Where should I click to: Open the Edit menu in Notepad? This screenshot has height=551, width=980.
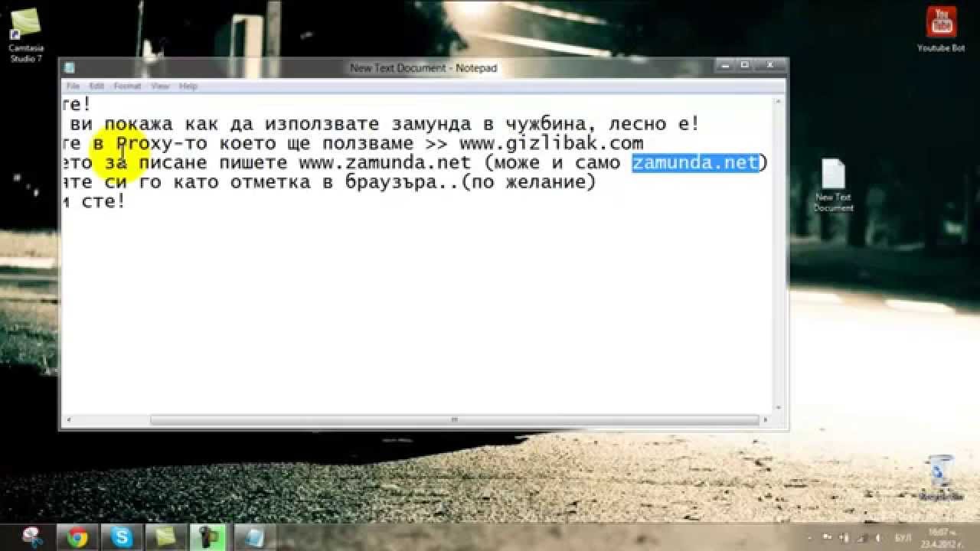tap(96, 86)
